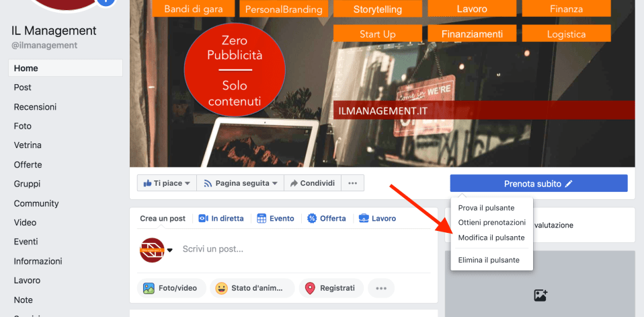
Task: Type in the Scrivi un post field
Action: [x=303, y=249]
